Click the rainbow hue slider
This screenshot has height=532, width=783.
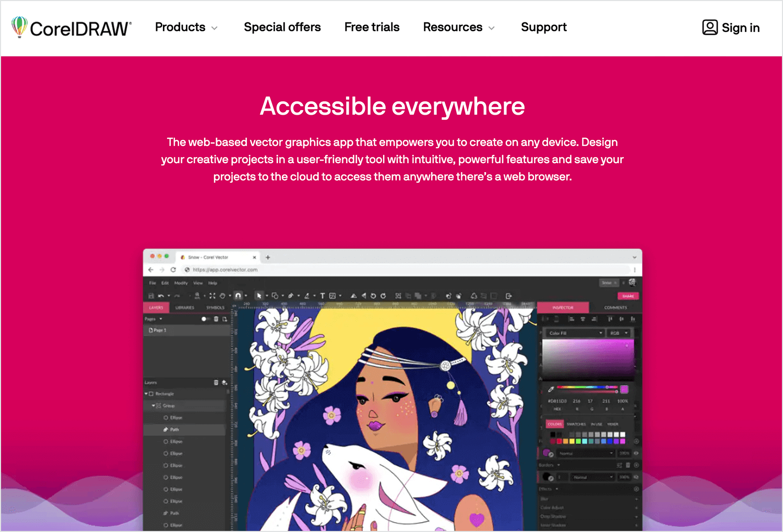pyautogui.click(x=587, y=387)
